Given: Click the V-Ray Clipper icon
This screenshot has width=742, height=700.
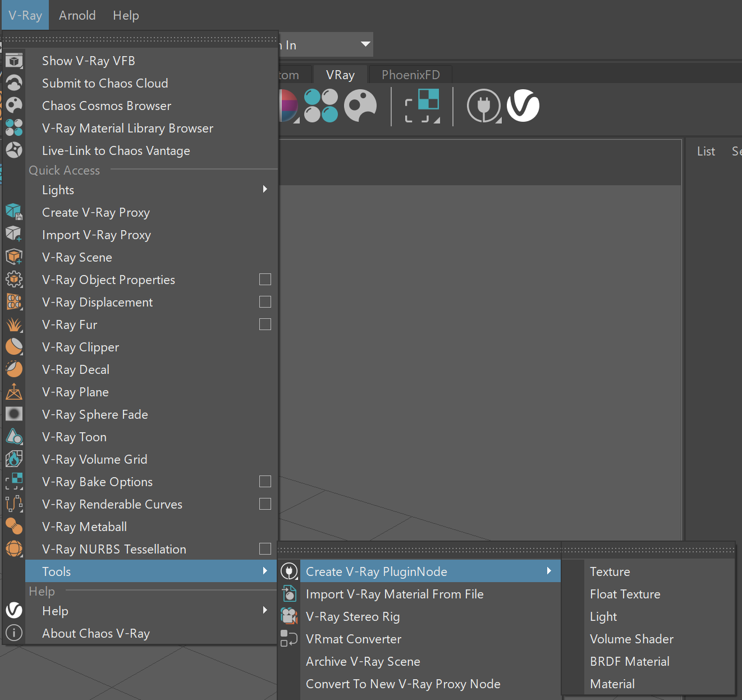Looking at the screenshot, I should point(14,347).
